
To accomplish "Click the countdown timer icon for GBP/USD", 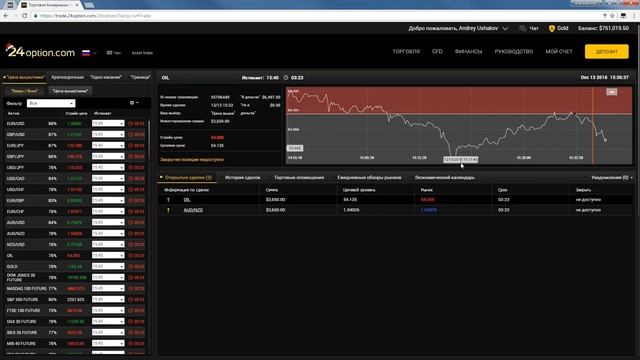I will (131, 134).
